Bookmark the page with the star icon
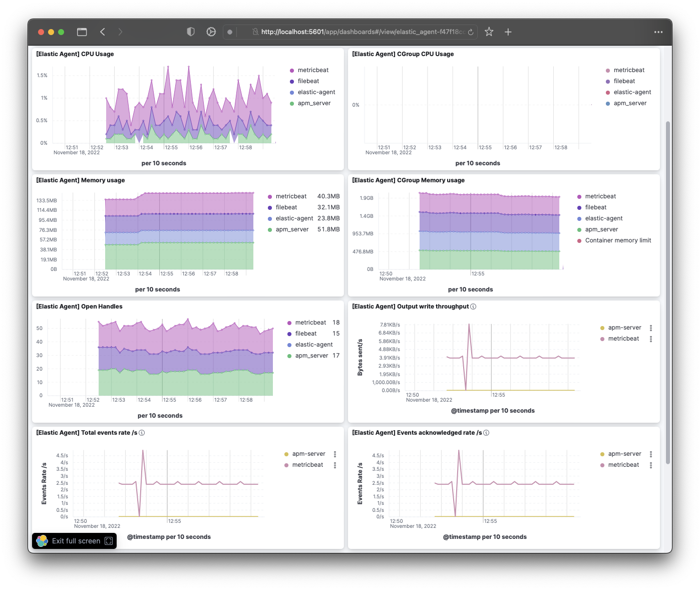Screen dimensions: 700x590 coord(489,32)
